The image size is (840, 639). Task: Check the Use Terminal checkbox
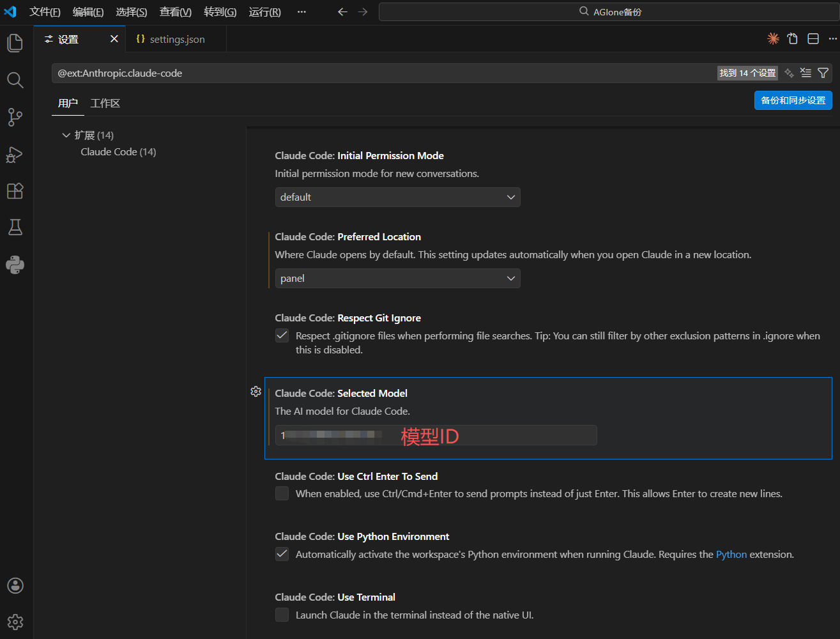(x=282, y=615)
